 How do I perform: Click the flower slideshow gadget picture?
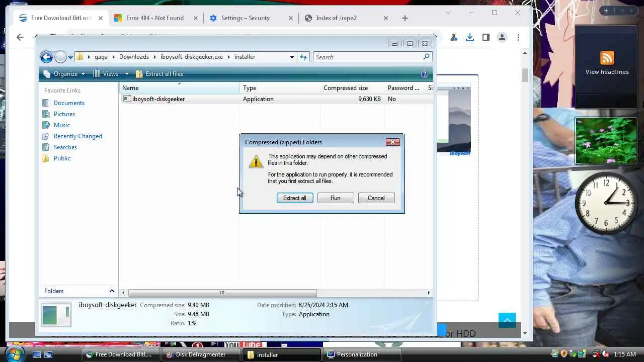tap(606, 141)
